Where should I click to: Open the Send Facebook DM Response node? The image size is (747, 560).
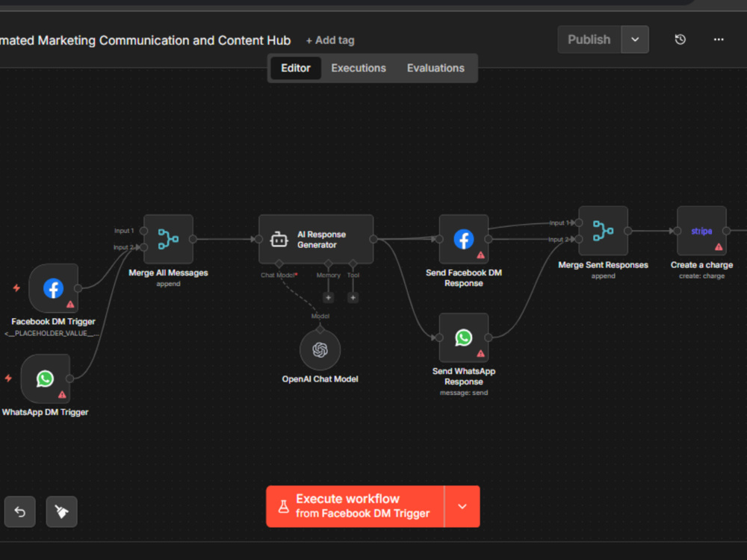(x=464, y=239)
